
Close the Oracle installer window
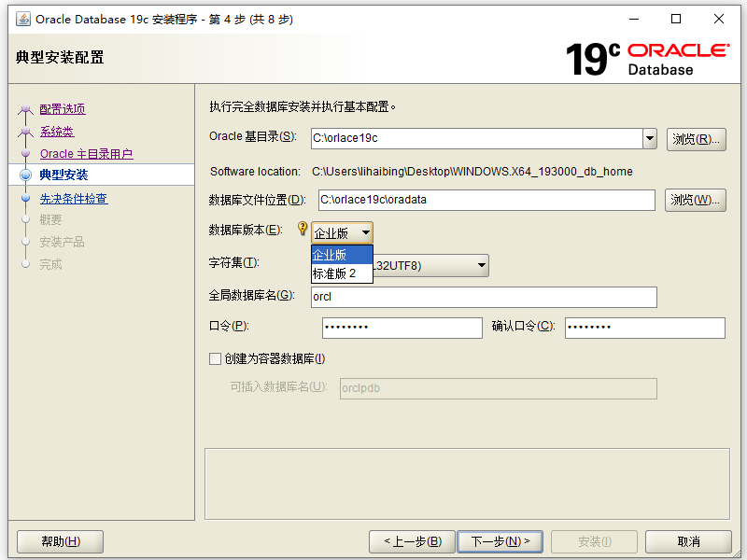pos(719,19)
